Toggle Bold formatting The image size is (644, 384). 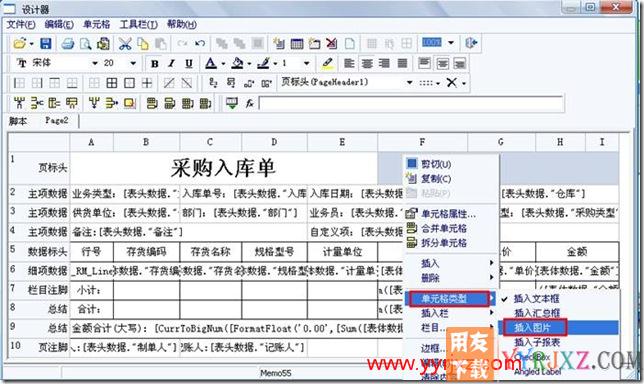(154, 64)
